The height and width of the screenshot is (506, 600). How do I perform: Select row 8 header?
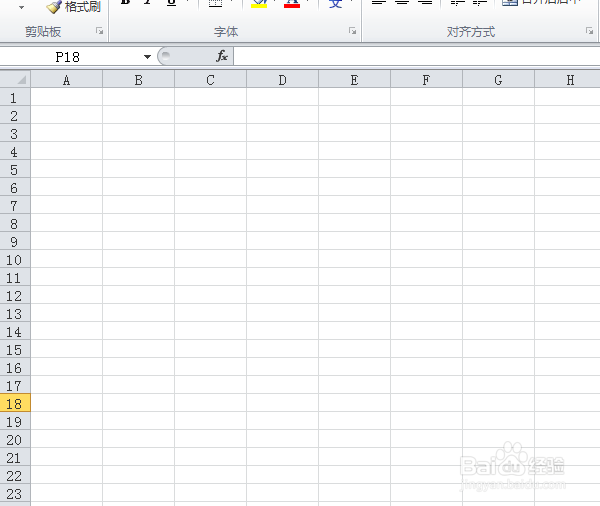[15, 223]
